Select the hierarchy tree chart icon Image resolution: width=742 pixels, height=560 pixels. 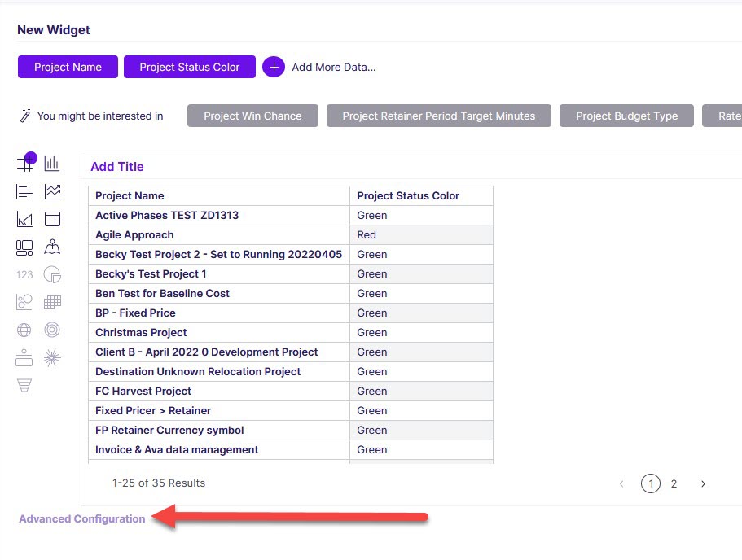tap(24, 357)
